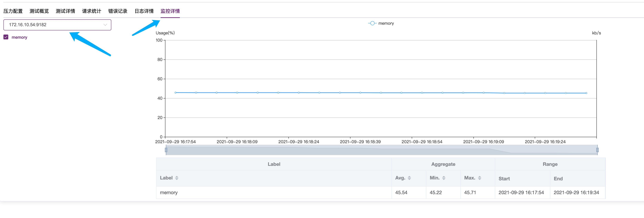Image resolution: width=644 pixels, height=218 pixels.
Task: Click the right zoom slider handle
Action: coord(597,150)
